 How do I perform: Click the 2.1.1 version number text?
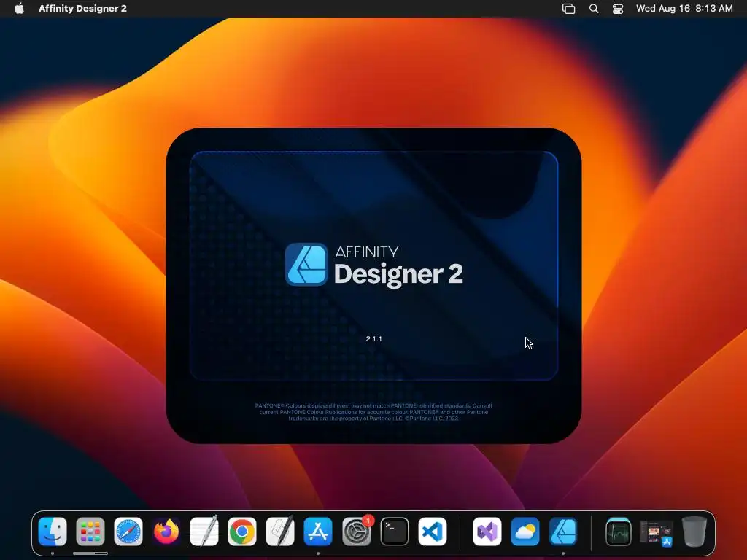374,339
